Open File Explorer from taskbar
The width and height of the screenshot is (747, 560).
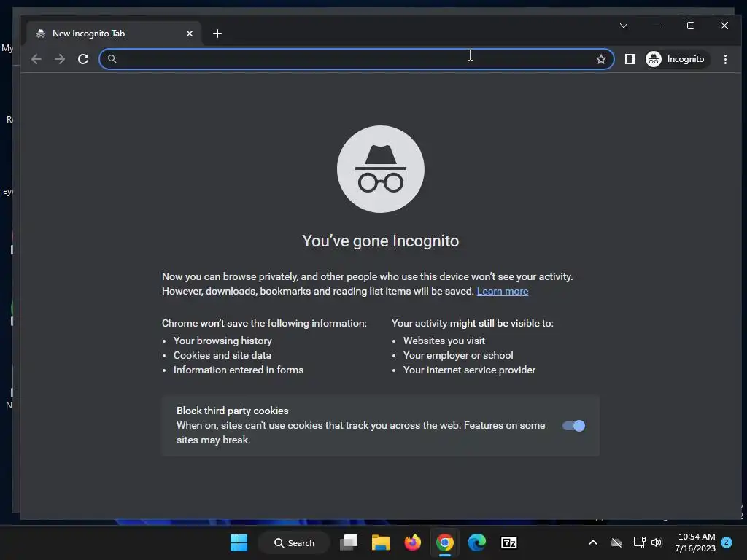pyautogui.click(x=381, y=542)
